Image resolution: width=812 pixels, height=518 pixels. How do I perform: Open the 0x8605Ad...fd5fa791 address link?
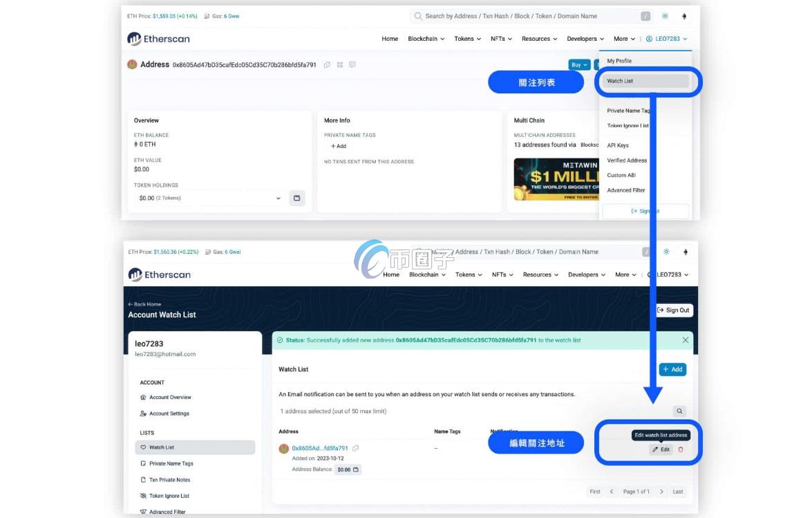click(x=319, y=448)
